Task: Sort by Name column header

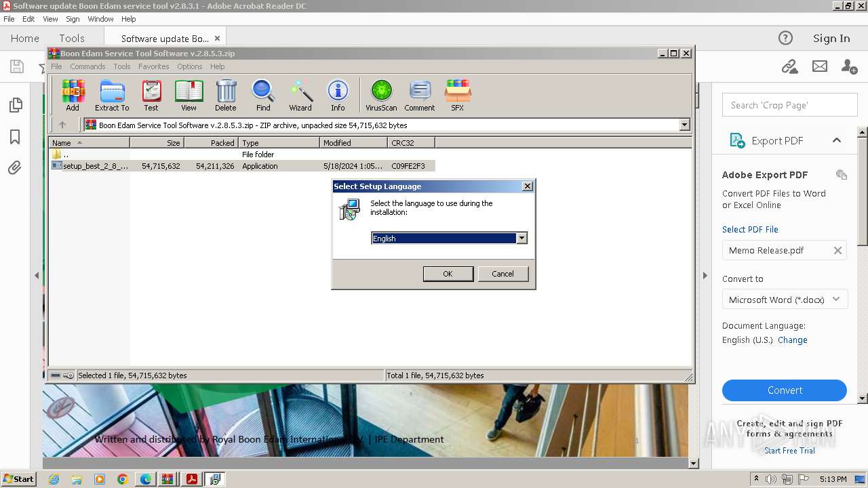Action: (90, 143)
